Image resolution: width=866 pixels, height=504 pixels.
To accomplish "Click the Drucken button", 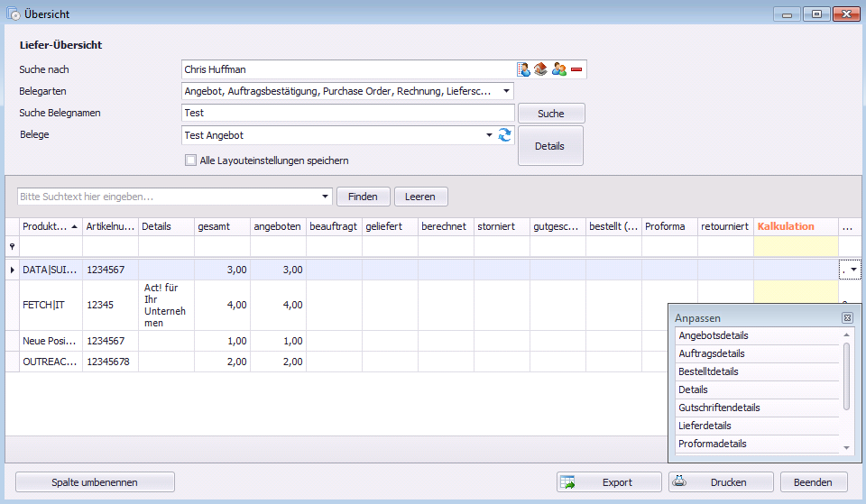I will coord(721,482).
